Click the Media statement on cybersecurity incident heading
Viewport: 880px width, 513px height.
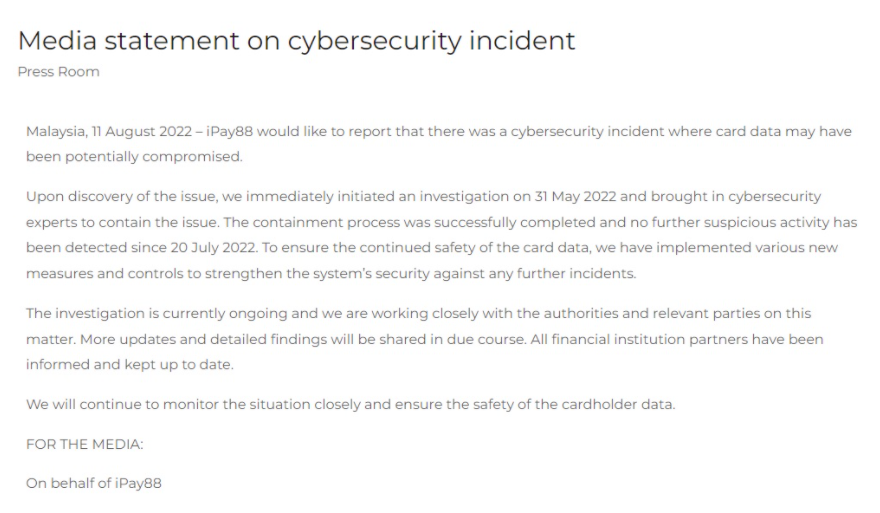tap(296, 40)
